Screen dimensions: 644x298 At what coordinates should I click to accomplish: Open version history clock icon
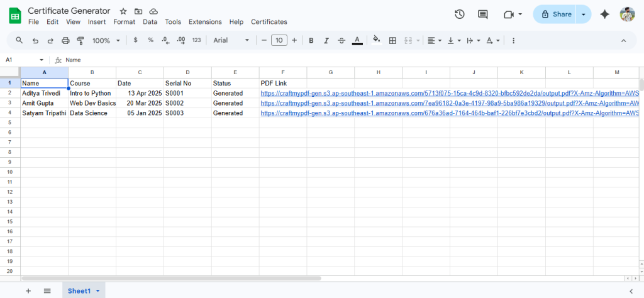459,14
